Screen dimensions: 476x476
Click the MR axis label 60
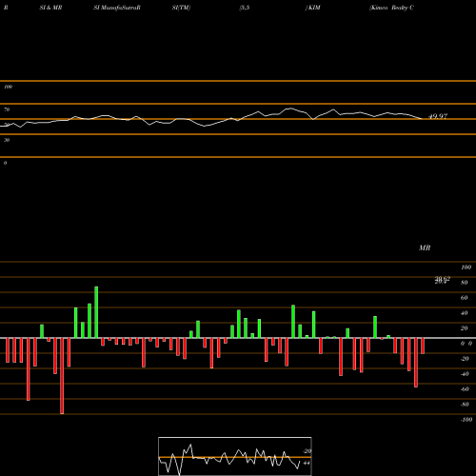point(465,298)
